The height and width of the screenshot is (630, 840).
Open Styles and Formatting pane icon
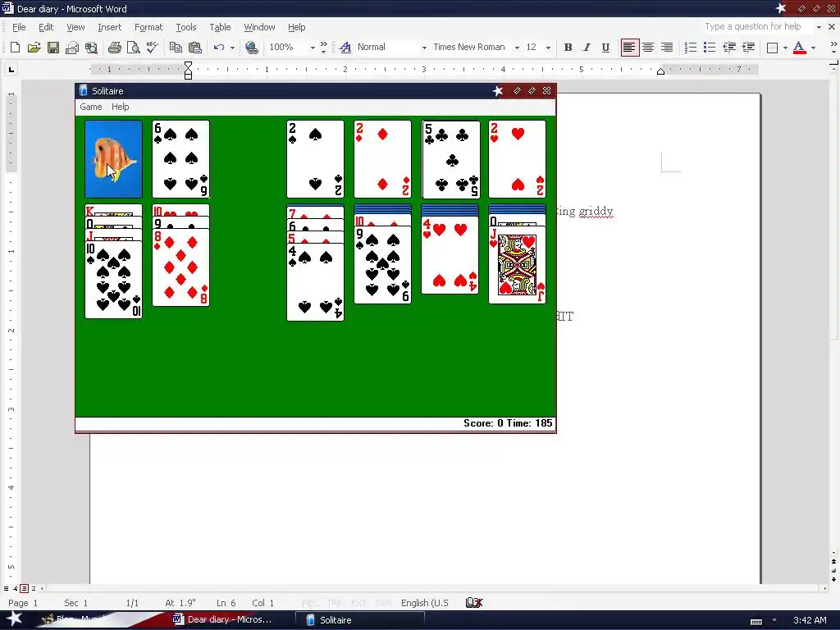coord(345,48)
